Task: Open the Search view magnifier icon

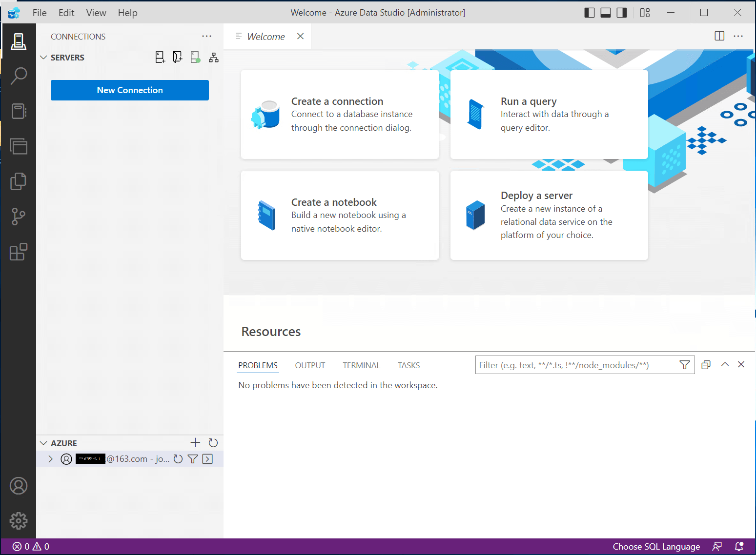Action: point(19,76)
